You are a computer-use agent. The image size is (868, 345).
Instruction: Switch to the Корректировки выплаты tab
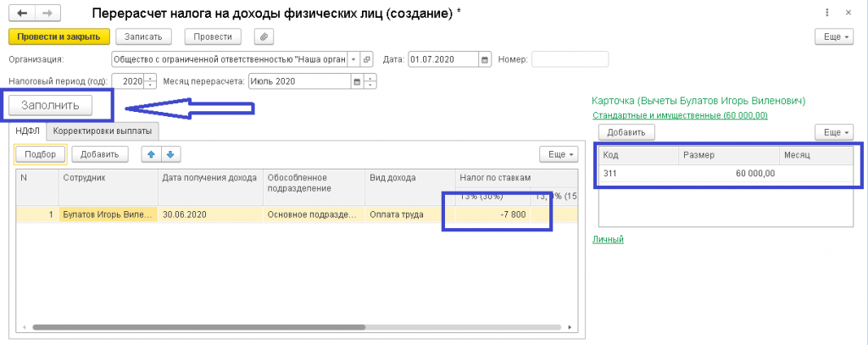(x=103, y=131)
